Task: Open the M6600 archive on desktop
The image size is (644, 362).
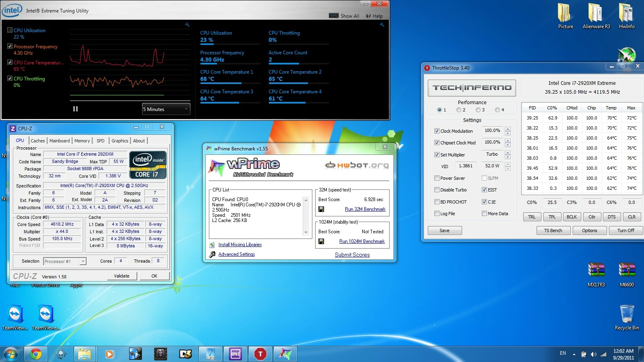Action: click(627, 274)
